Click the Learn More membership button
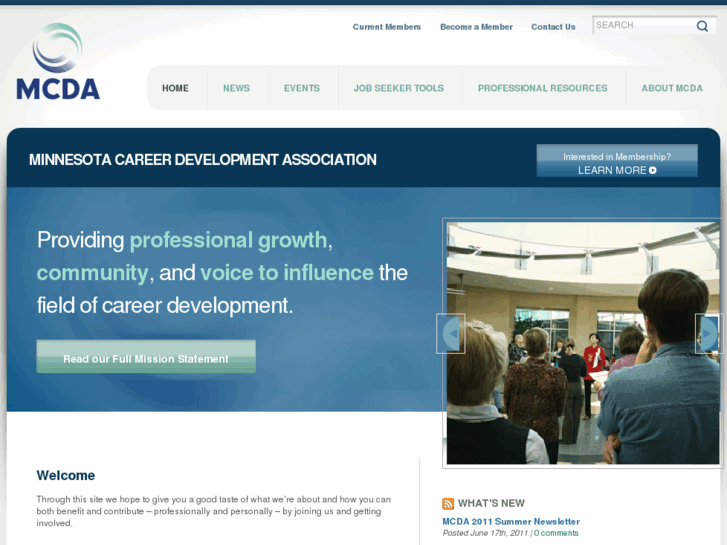The width and height of the screenshot is (727, 545). tap(617, 160)
